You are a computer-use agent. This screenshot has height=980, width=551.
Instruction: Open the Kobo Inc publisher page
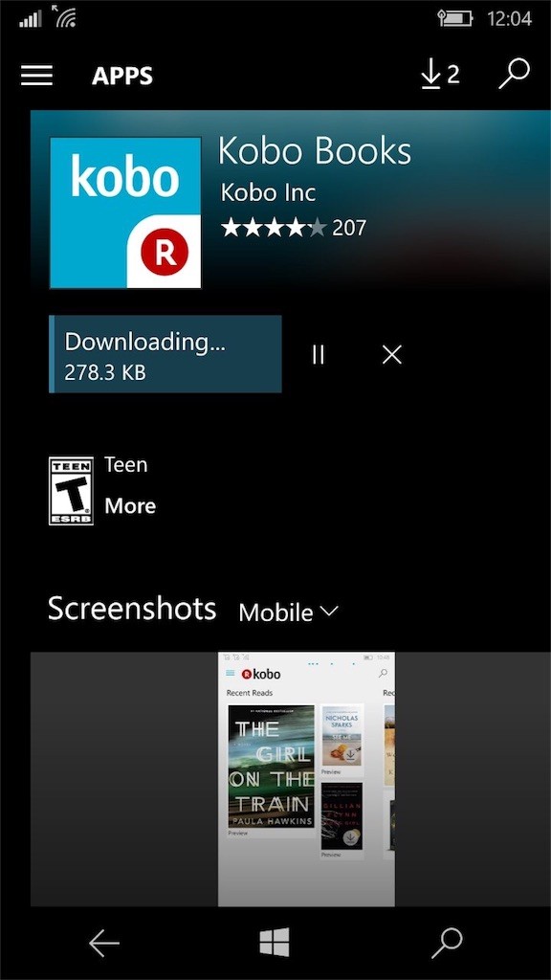click(x=268, y=192)
